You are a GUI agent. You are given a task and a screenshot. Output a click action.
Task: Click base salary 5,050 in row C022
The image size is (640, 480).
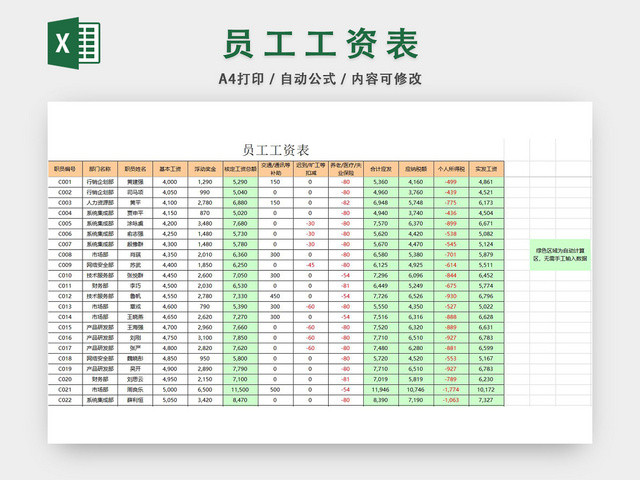pyautogui.click(x=170, y=400)
